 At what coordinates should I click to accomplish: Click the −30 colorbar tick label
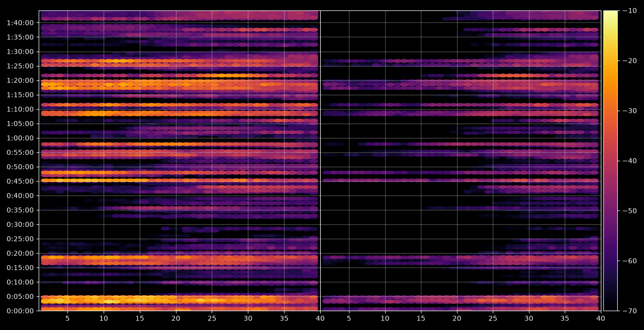click(629, 111)
